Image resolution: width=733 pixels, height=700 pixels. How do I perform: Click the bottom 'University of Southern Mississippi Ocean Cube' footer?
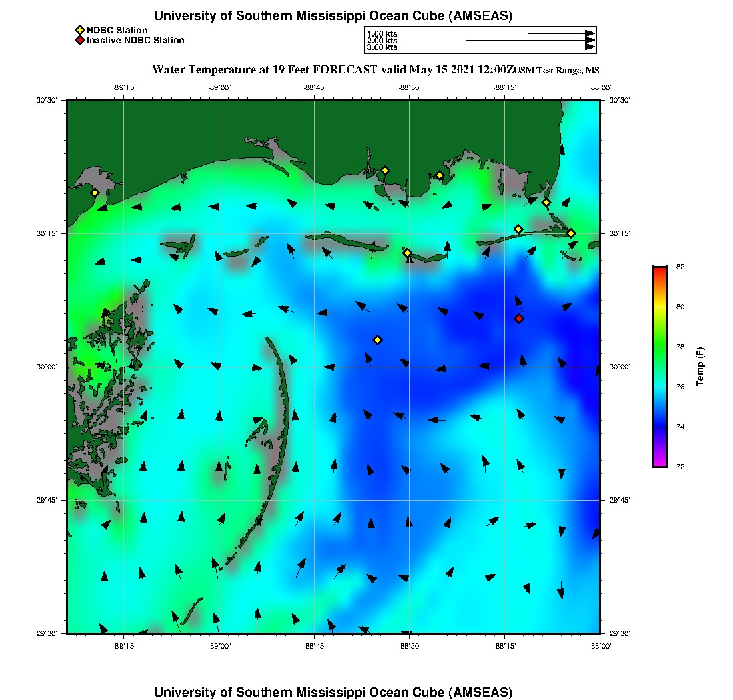tap(333, 692)
